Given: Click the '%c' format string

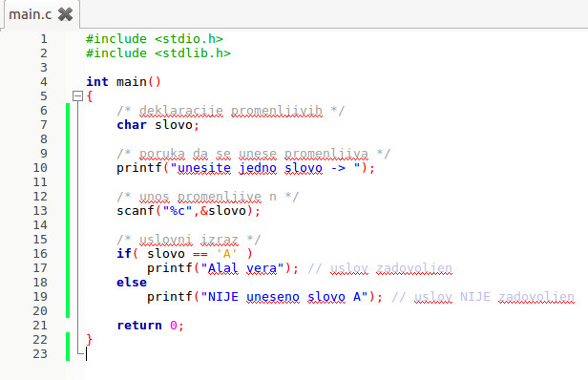Looking at the screenshot, I should click(x=178, y=211).
